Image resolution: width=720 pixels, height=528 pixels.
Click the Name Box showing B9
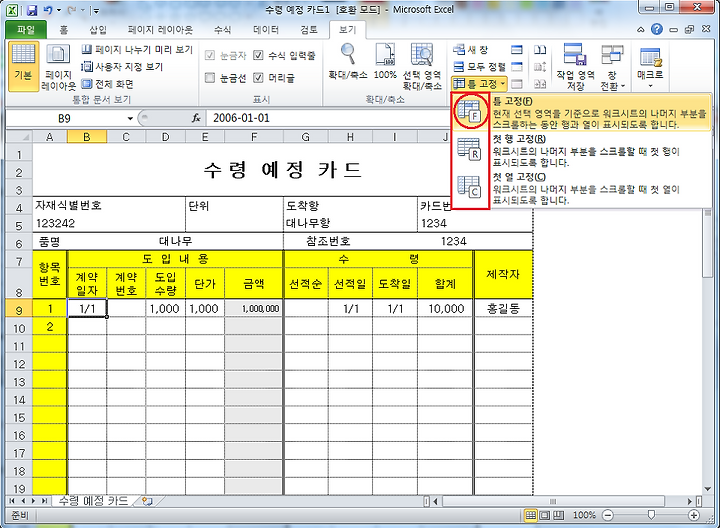(x=65, y=118)
